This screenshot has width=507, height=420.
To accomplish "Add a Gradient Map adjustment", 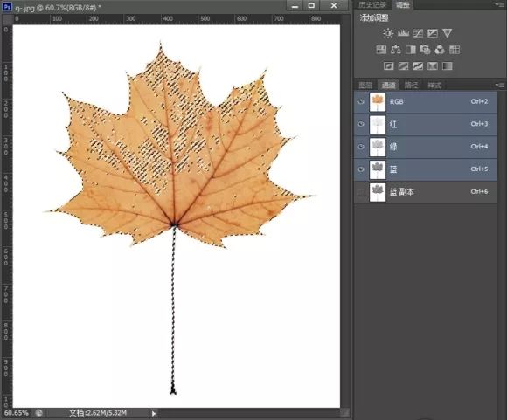I will coord(448,66).
